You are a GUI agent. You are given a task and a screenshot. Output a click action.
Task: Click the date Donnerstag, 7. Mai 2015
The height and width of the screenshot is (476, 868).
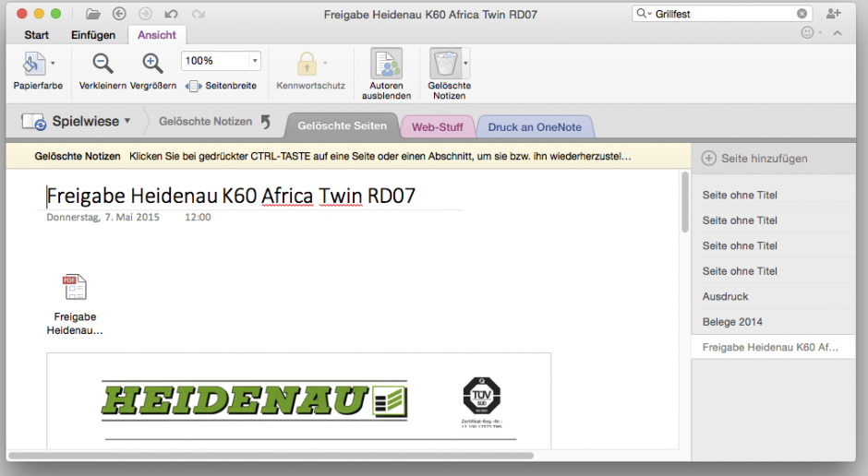103,218
